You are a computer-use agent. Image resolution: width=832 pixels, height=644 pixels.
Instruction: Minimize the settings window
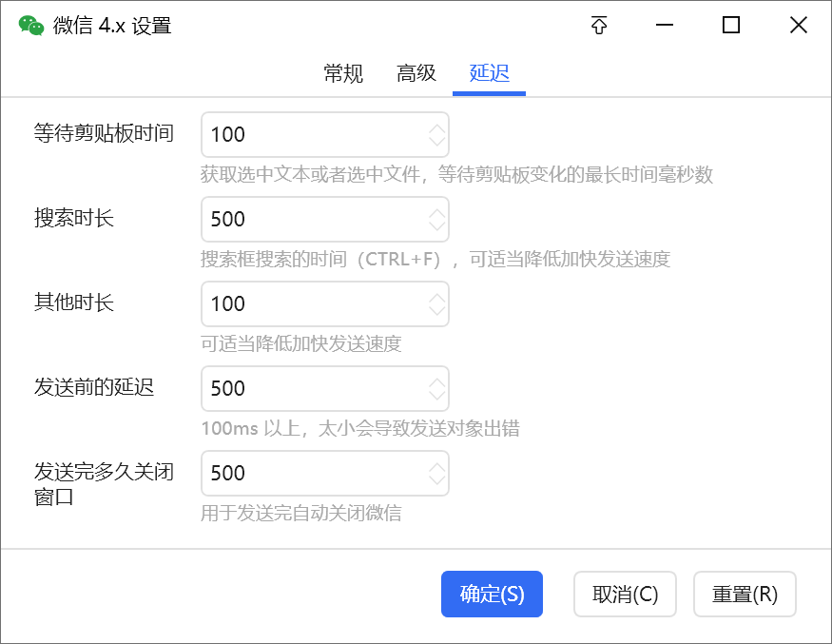pos(665,25)
